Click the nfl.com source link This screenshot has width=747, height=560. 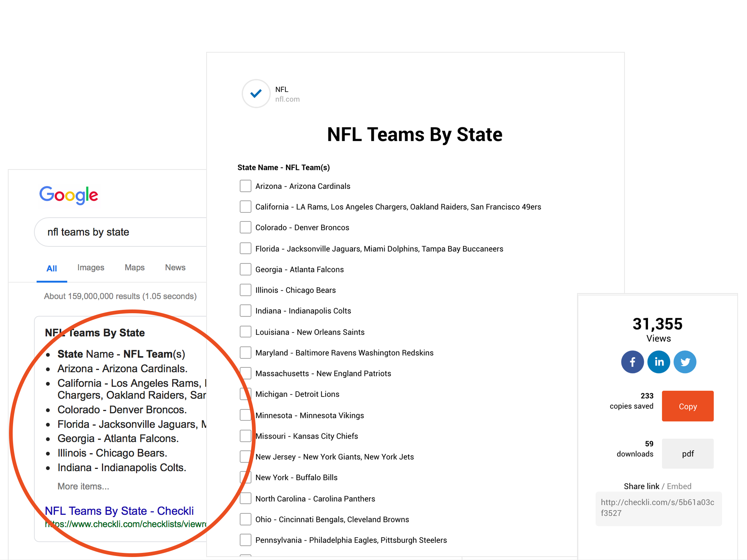coord(287,99)
